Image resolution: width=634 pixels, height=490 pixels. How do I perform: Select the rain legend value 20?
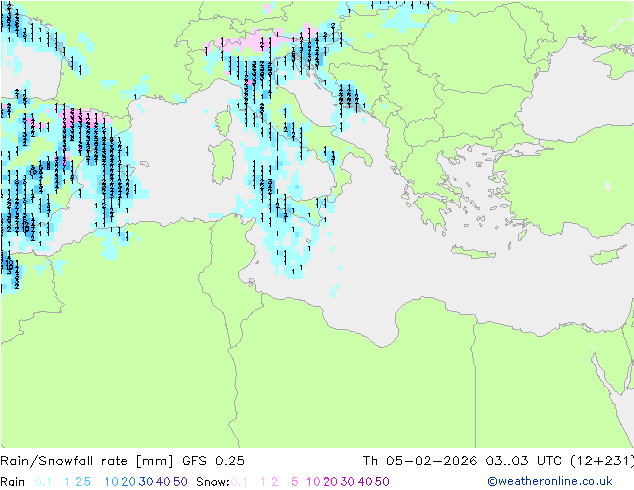pyautogui.click(x=128, y=482)
